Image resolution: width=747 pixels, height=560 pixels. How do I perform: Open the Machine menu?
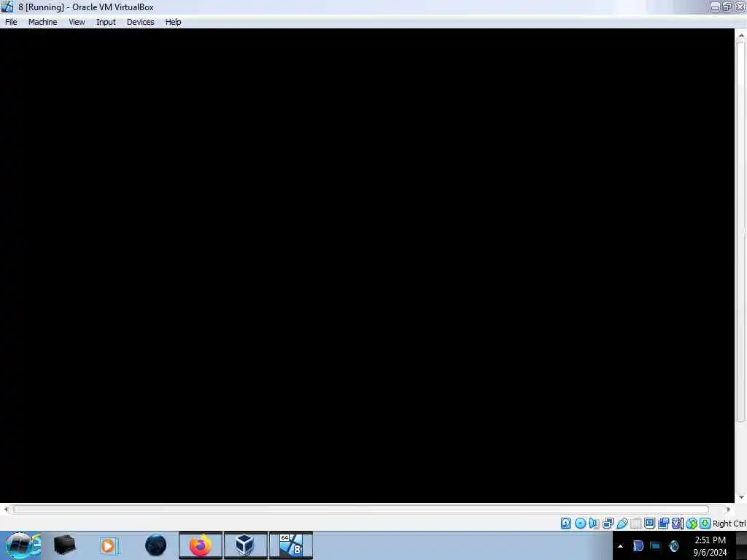point(42,22)
